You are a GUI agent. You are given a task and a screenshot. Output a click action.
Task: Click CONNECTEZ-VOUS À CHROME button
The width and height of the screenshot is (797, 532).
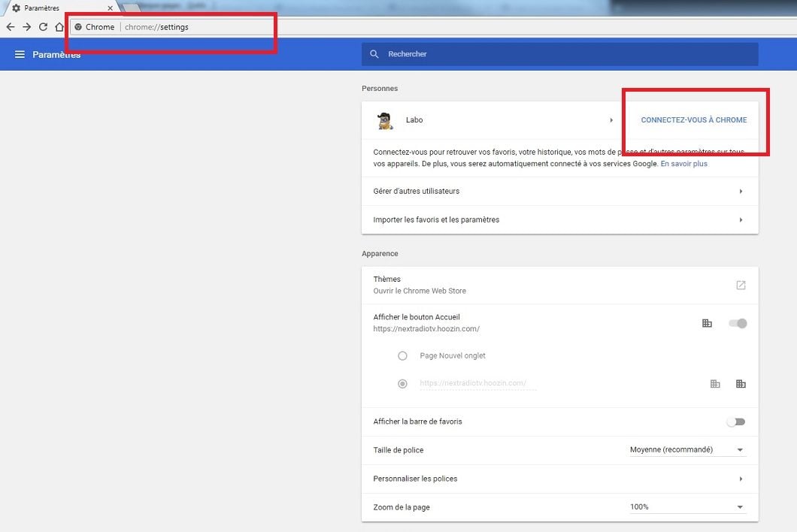pos(693,120)
